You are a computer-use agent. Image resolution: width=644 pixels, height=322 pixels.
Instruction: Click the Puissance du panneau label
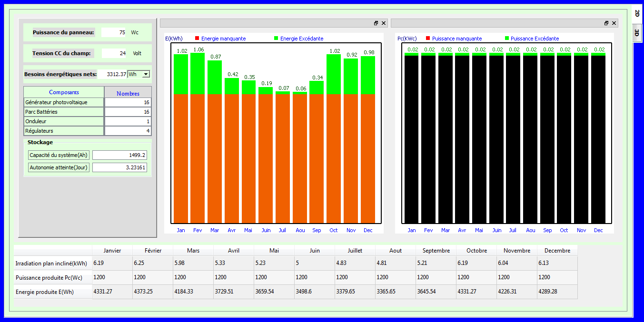point(63,32)
